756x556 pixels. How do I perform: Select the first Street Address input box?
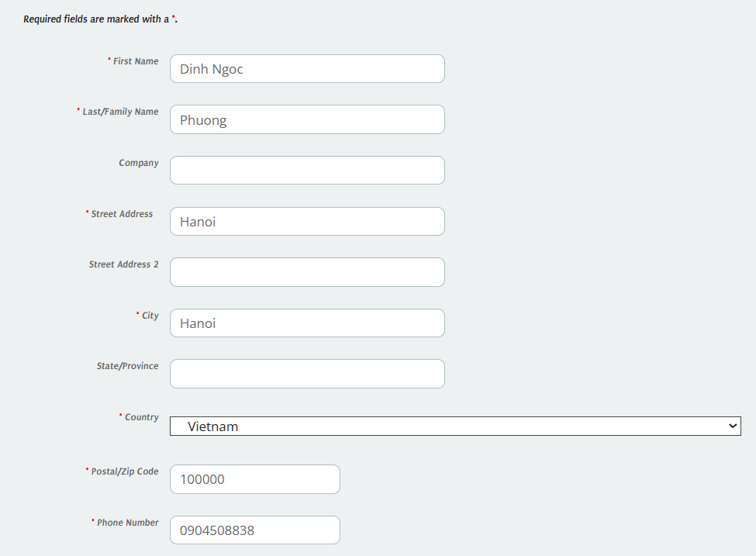point(307,222)
